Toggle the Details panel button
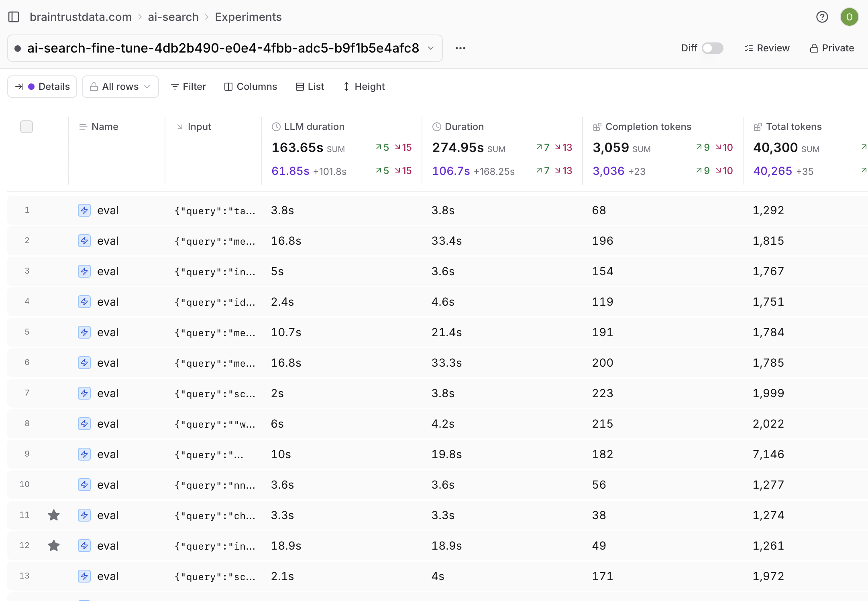 [x=42, y=87]
